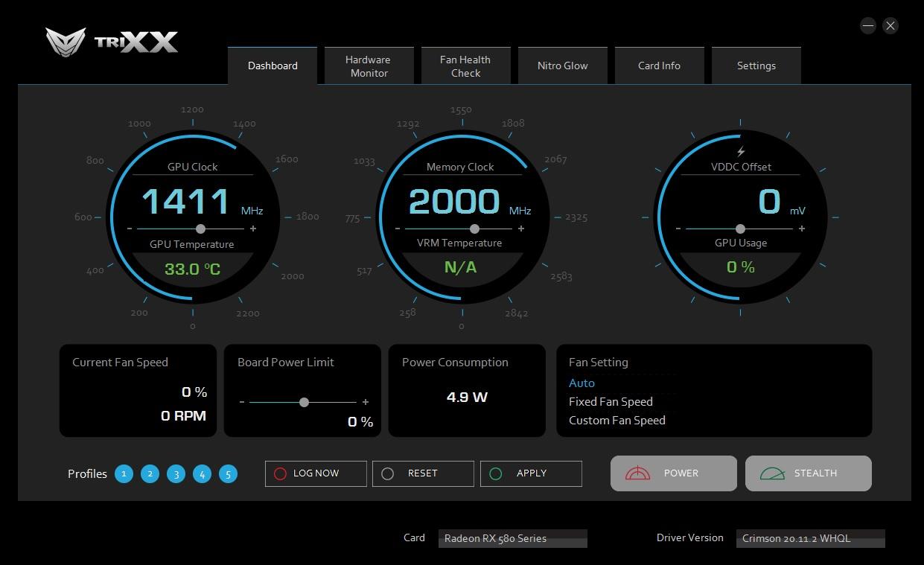Select Fixed Fan Speed option

(x=611, y=401)
